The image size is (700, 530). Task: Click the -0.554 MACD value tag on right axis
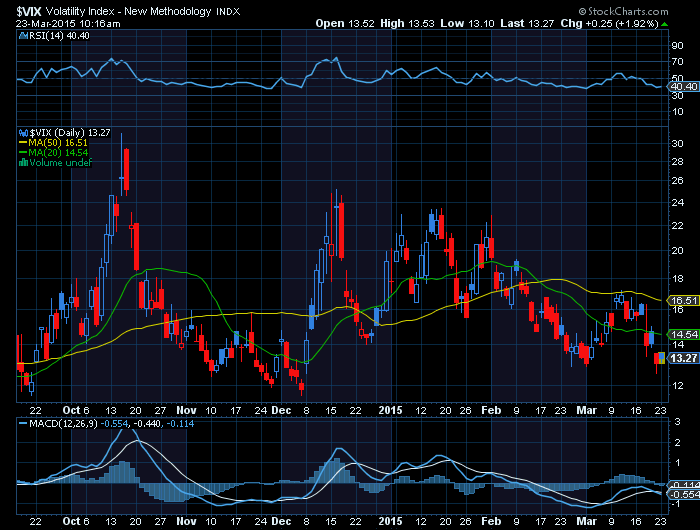682,495
